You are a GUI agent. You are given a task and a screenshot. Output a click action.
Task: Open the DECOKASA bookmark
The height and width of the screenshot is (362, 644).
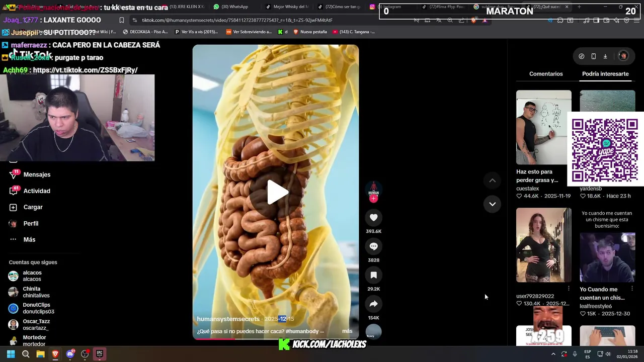[x=145, y=32]
